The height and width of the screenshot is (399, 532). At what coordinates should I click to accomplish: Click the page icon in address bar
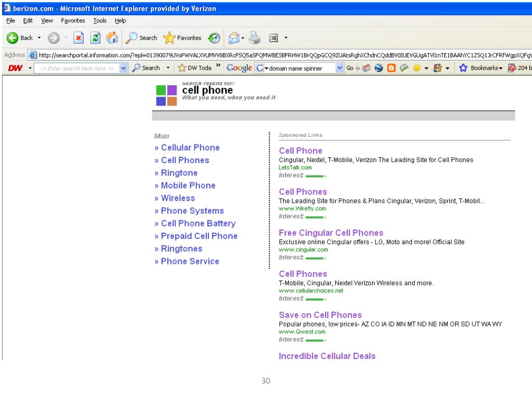[x=33, y=55]
